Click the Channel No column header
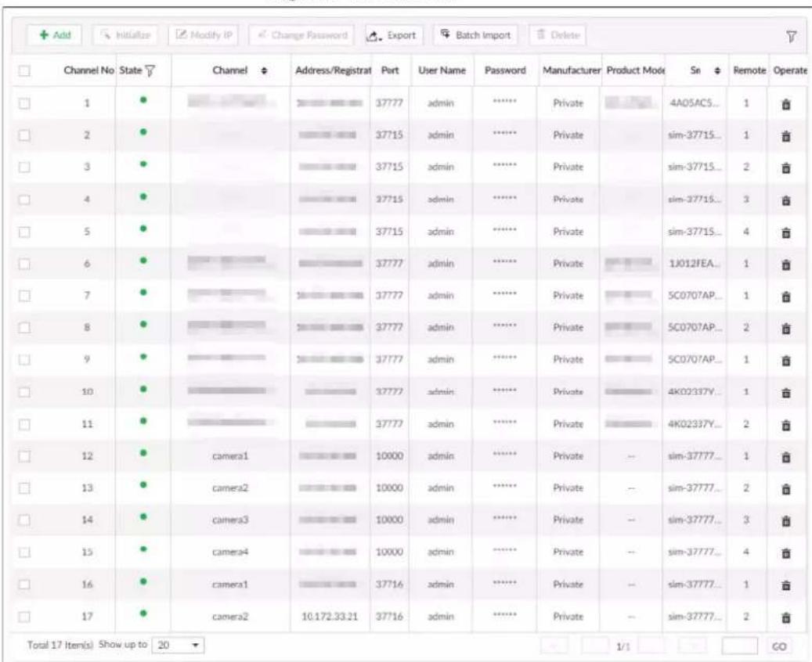This screenshot has width=812, height=662. click(88, 71)
